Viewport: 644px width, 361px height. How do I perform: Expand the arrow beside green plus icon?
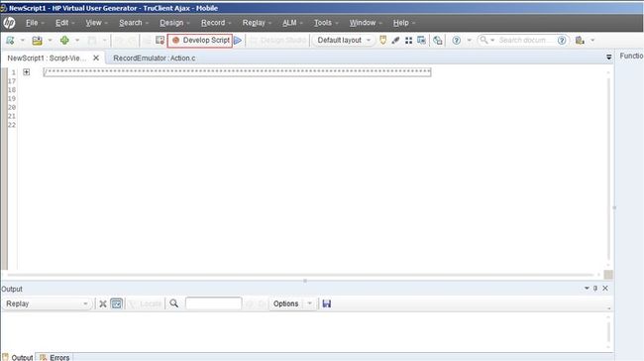77,41
